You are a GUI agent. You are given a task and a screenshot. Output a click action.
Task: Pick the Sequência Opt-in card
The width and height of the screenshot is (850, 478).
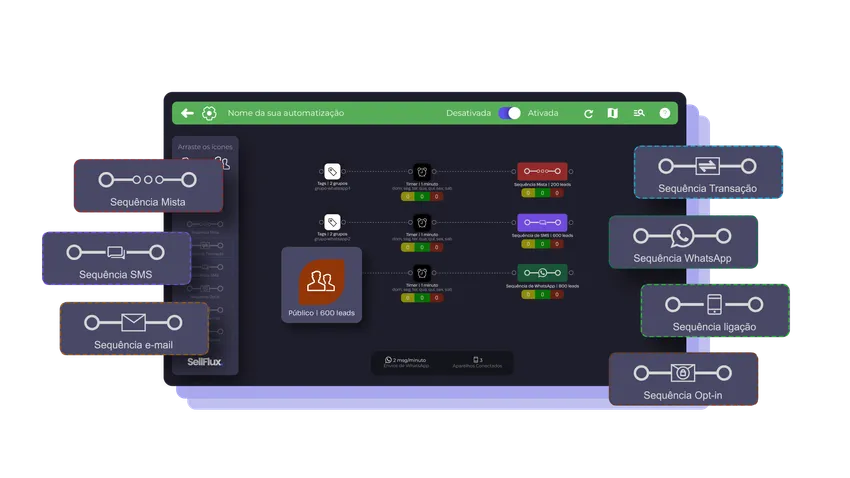click(682, 378)
